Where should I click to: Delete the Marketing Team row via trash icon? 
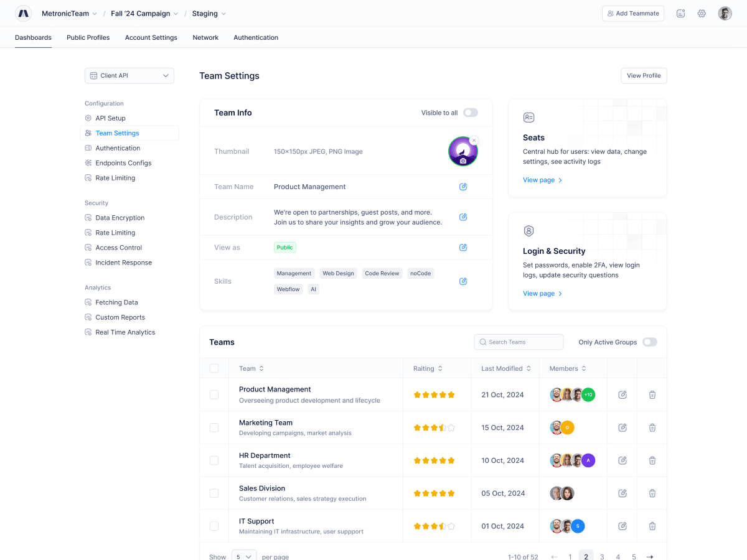(x=652, y=427)
